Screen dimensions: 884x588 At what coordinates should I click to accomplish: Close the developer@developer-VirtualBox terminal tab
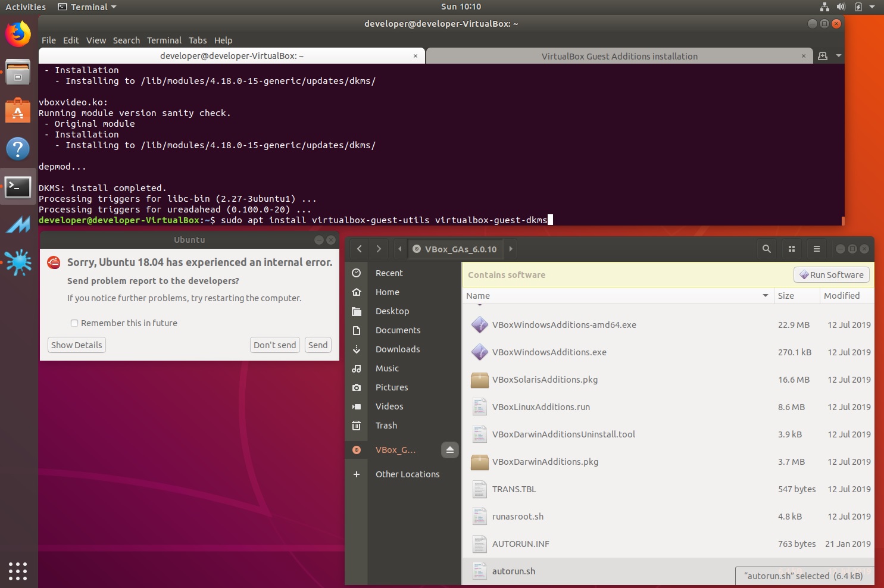(416, 56)
